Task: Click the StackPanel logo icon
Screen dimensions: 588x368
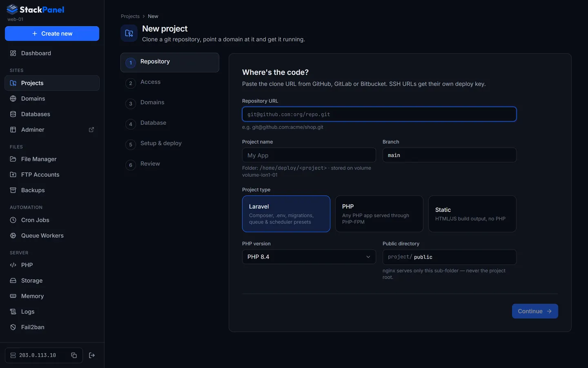Action: (12, 9)
